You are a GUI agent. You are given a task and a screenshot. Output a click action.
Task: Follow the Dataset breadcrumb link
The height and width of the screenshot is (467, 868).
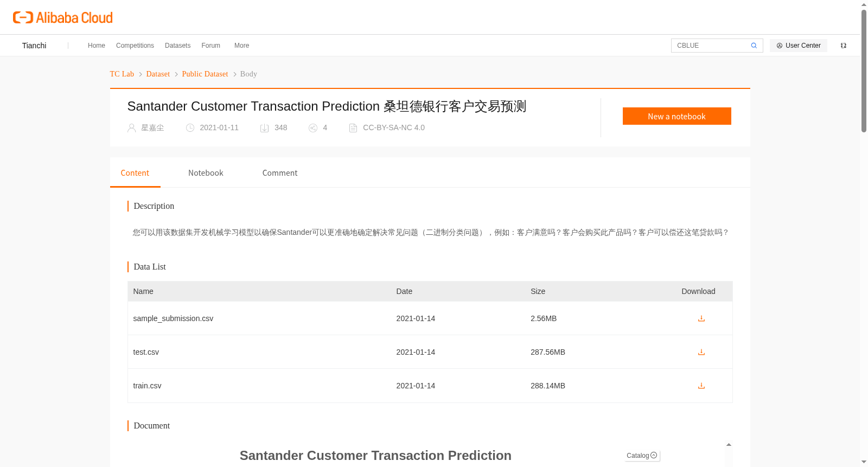point(158,74)
